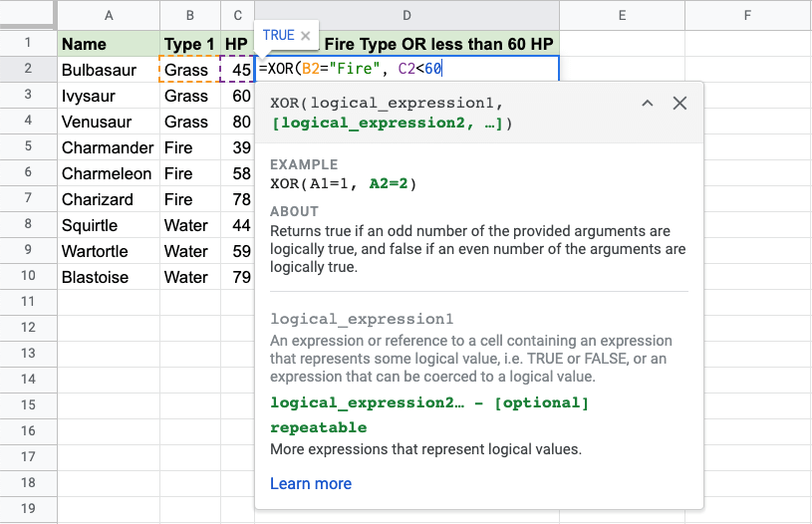812x524 pixels.
Task: Click the formula input in cell D2
Action: click(406, 69)
